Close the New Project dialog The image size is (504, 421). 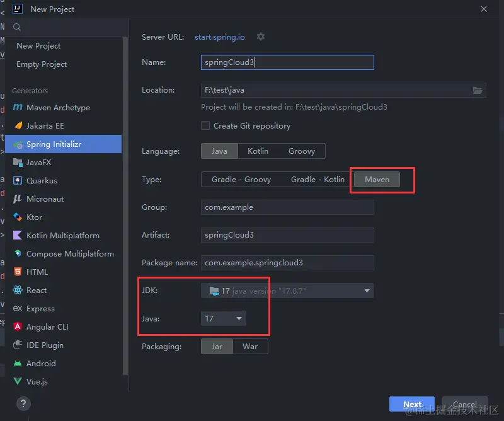pos(484,9)
